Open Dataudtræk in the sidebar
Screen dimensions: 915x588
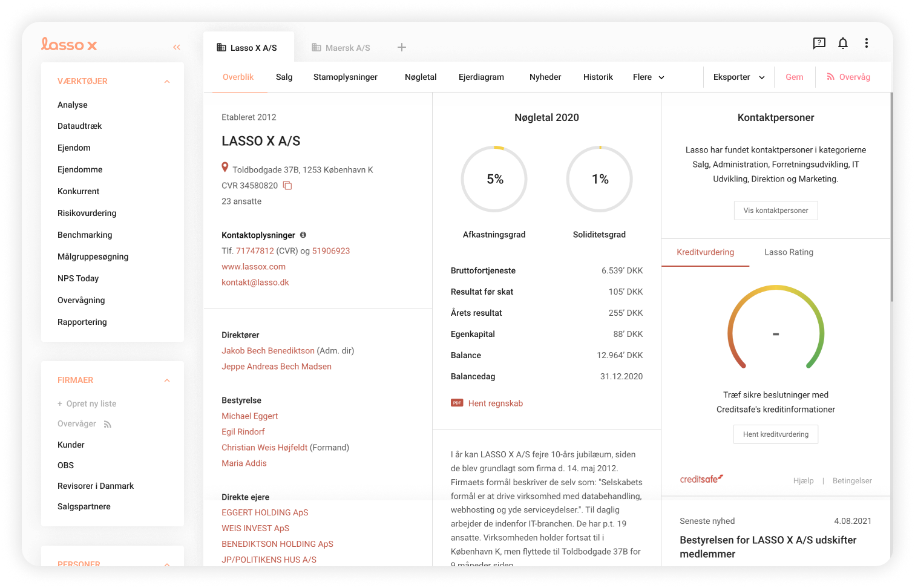click(80, 126)
